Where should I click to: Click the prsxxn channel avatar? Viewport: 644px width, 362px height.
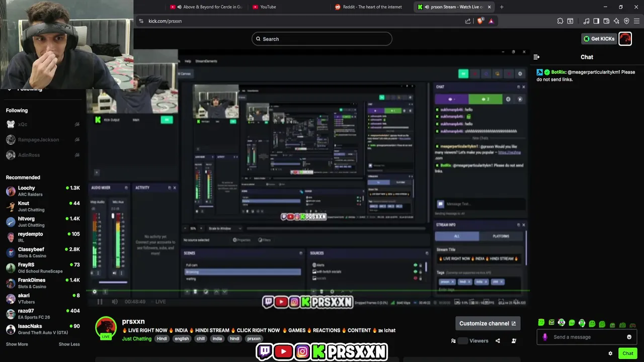pos(106,327)
